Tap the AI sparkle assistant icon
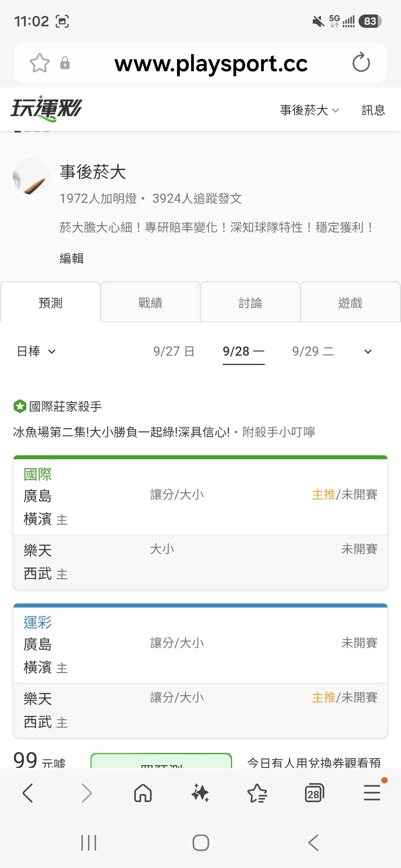The width and height of the screenshot is (401, 868). tap(200, 793)
